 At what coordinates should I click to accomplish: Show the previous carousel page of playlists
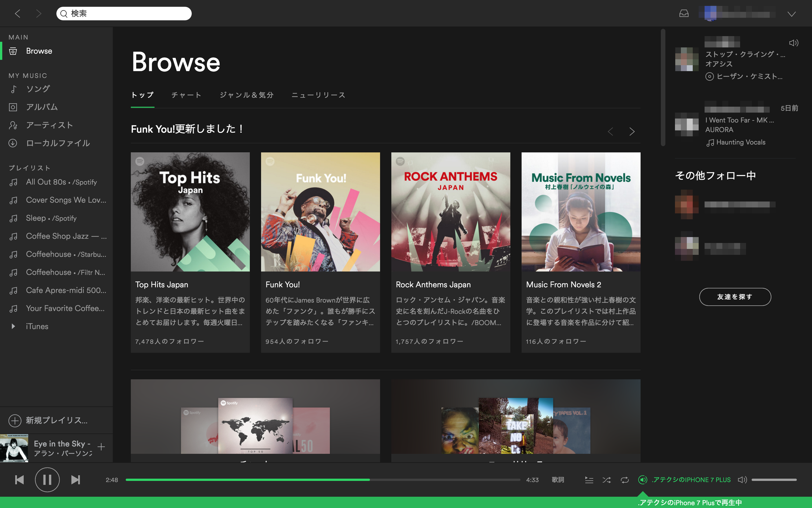pos(611,131)
